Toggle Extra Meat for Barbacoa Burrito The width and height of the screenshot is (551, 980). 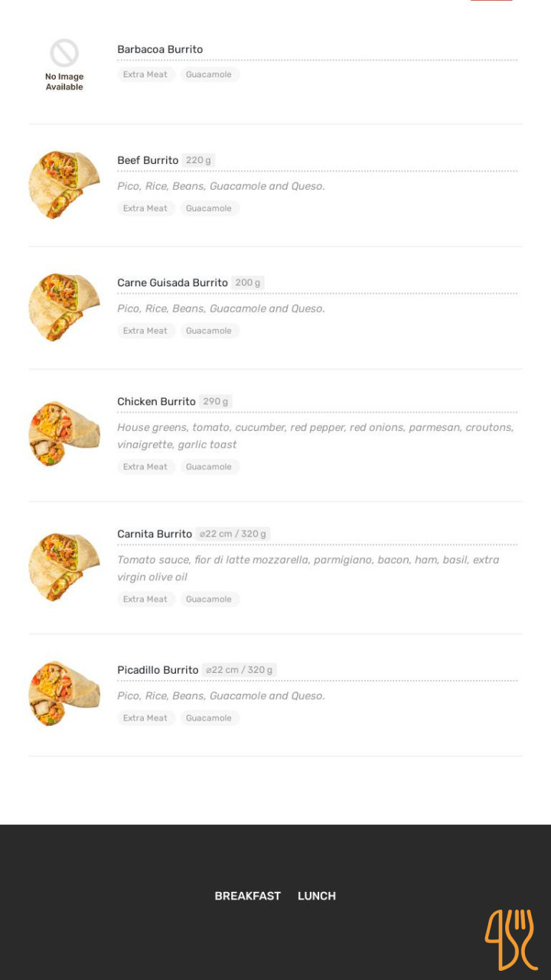pos(145,75)
